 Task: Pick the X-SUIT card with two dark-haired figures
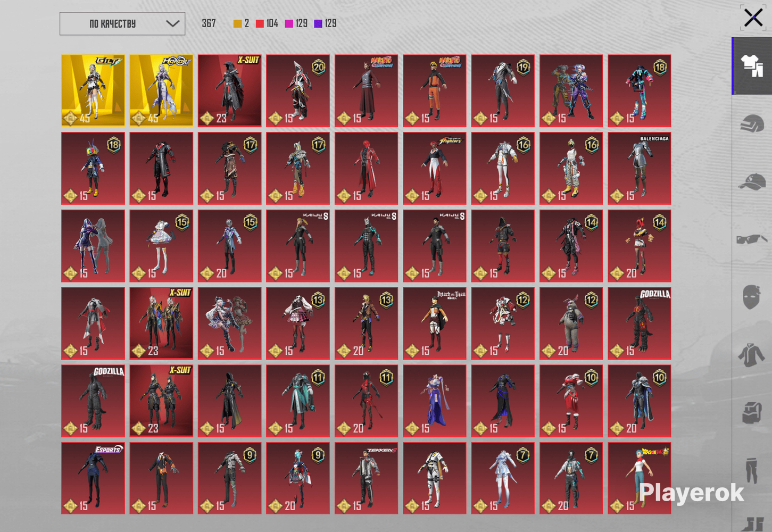point(161,401)
